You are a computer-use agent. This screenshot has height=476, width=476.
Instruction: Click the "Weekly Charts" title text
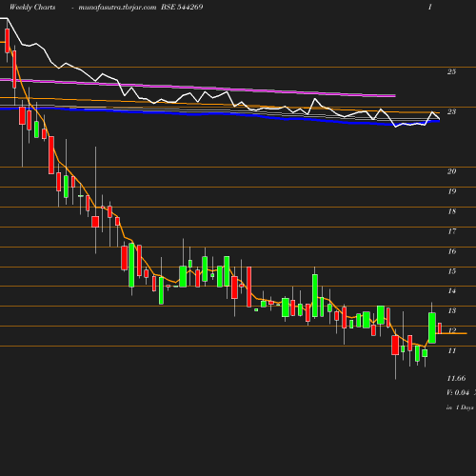[x=32, y=7]
